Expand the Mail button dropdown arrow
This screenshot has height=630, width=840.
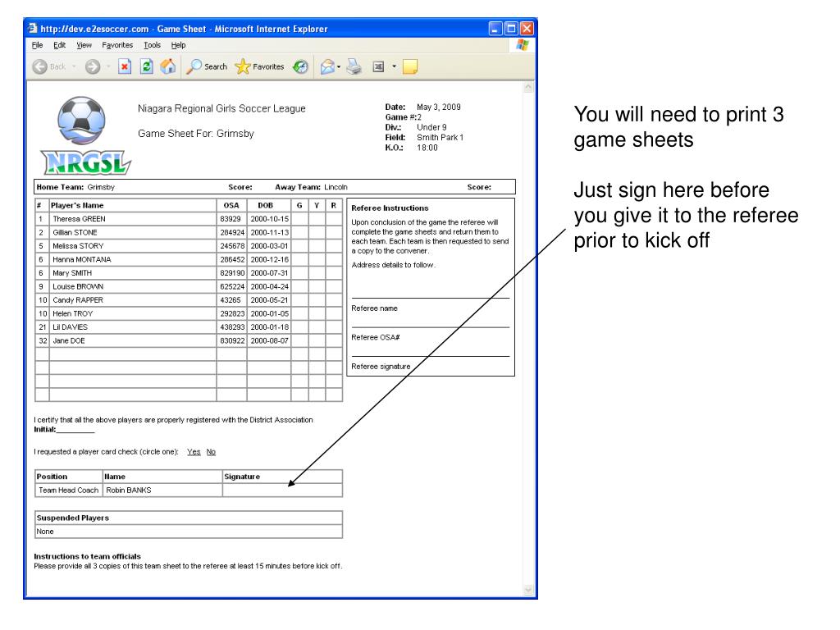(339, 67)
